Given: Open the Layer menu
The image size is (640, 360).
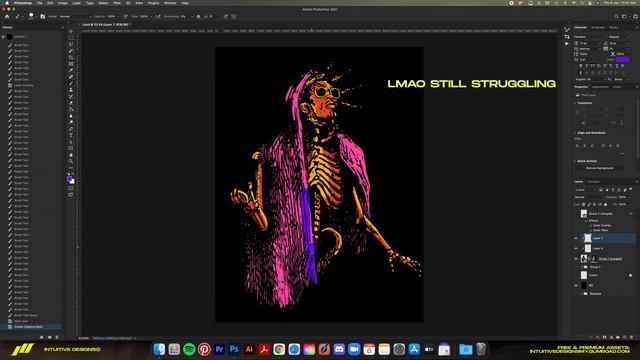Looking at the screenshot, I should (x=76, y=3).
